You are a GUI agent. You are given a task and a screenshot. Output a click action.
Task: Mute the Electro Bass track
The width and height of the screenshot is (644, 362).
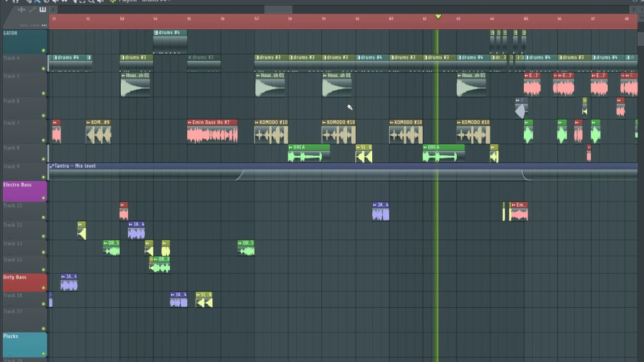point(43,198)
